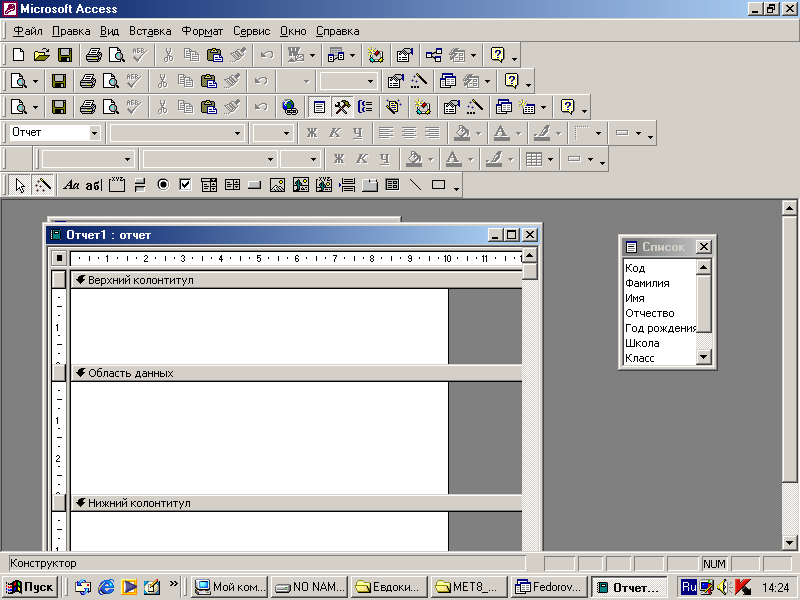Select the Область данных section bar
800x600 pixels.
coord(296,373)
